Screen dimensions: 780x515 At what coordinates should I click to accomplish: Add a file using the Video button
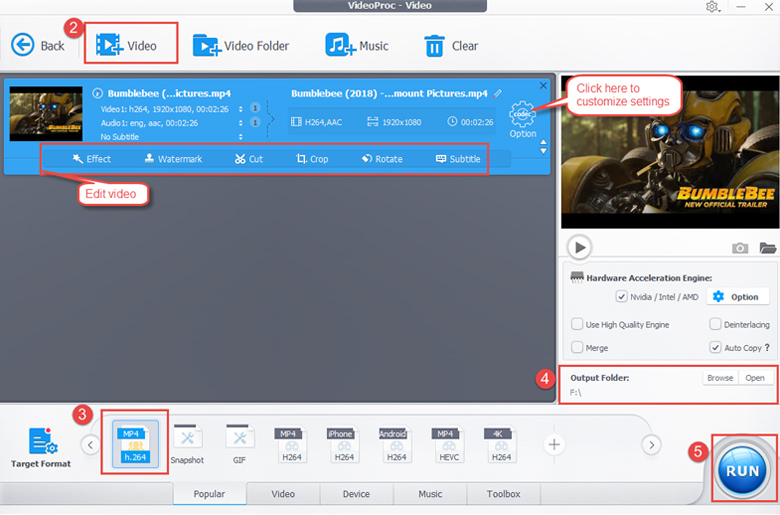coord(126,45)
